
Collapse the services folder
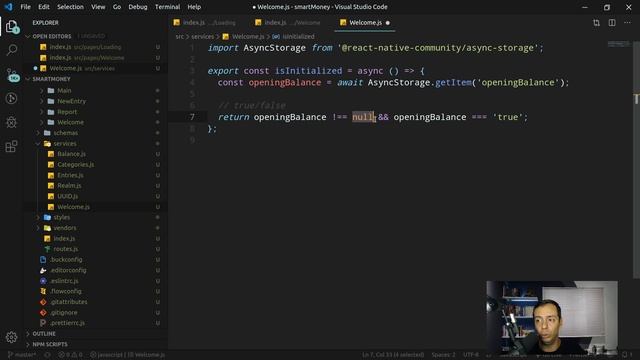pyautogui.click(x=64, y=144)
